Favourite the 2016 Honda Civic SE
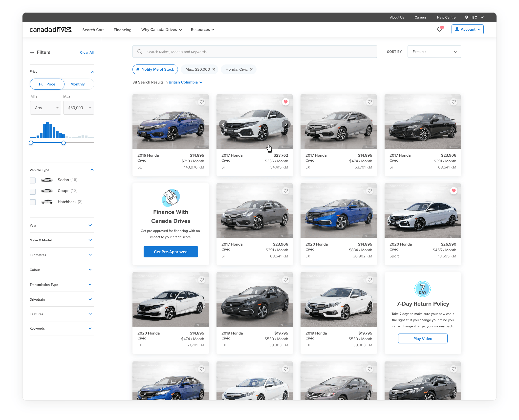519x420 pixels. 202,102
